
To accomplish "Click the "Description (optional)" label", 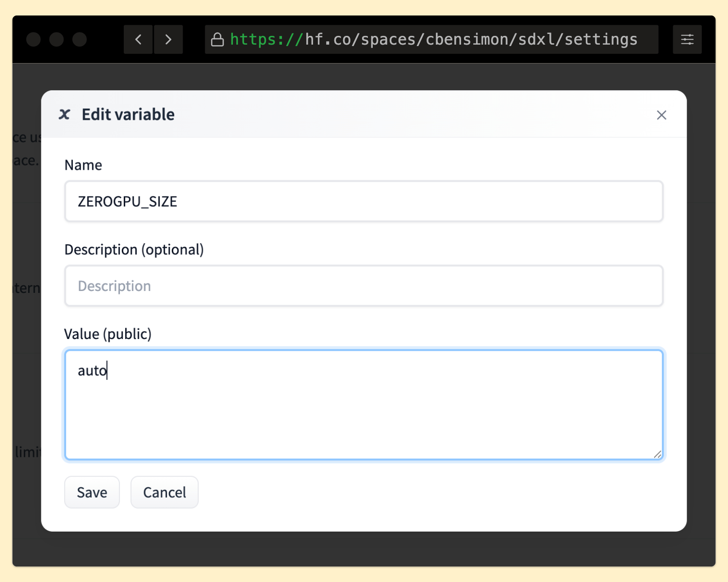I will coord(134,250).
